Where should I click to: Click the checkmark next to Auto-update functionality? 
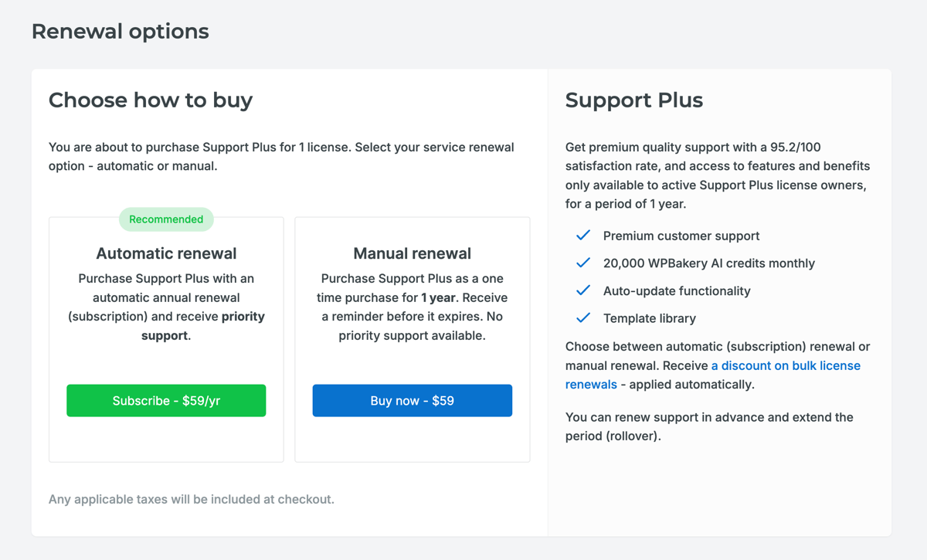click(x=583, y=290)
